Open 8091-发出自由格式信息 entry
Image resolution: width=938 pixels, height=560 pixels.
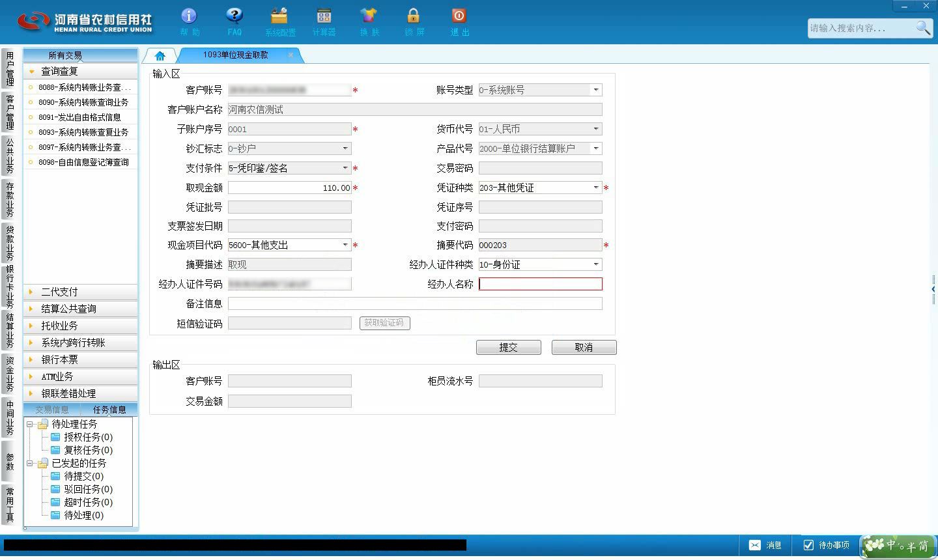tap(80, 117)
